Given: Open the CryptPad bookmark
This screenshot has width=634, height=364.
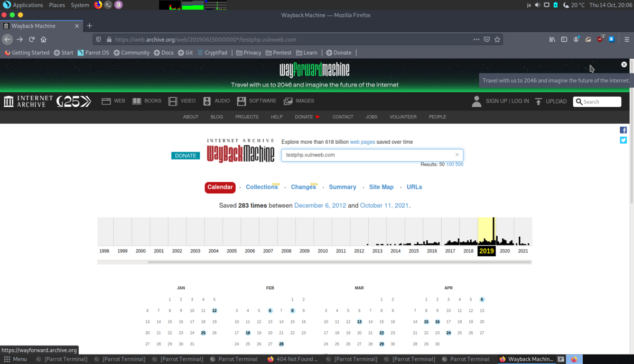Looking at the screenshot, I should (x=212, y=53).
